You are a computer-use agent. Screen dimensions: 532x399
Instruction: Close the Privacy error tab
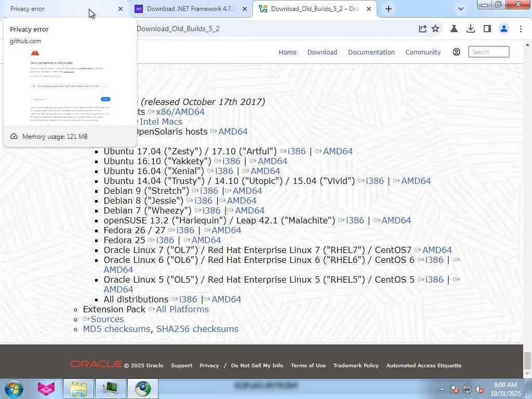pyautogui.click(x=120, y=9)
